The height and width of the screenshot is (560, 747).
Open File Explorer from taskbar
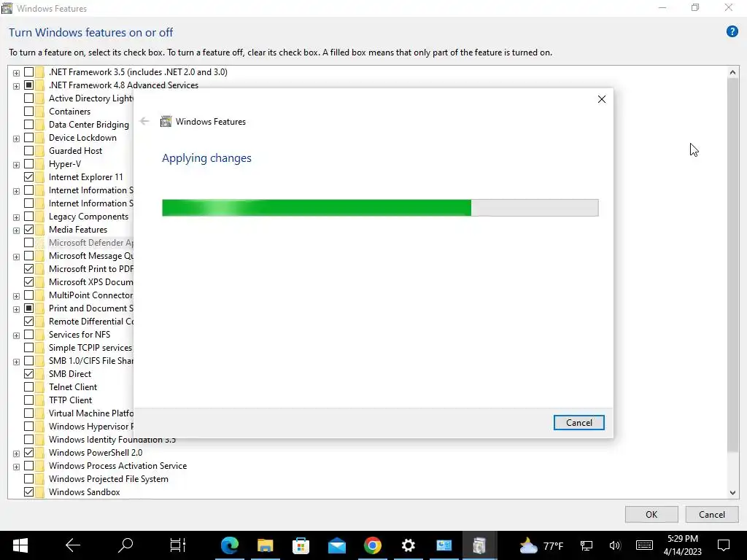pyautogui.click(x=266, y=545)
